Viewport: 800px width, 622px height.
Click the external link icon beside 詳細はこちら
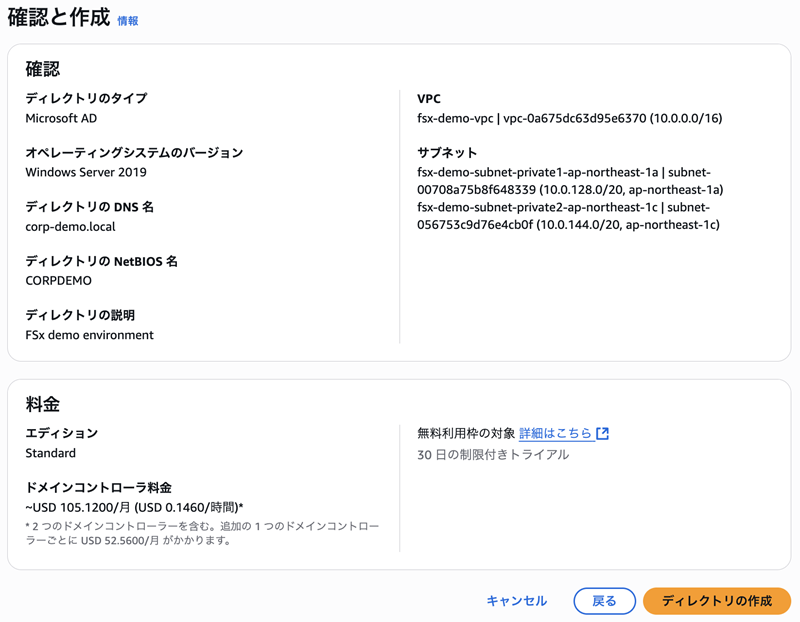click(602, 434)
